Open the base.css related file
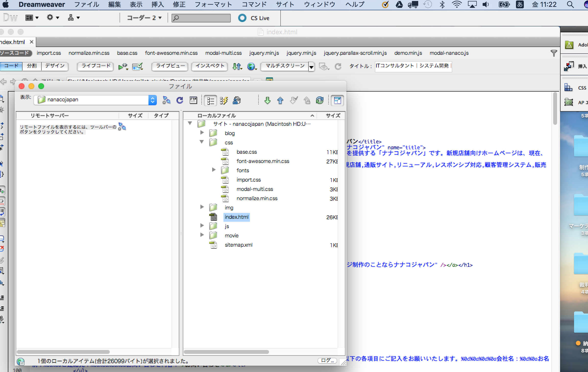This screenshot has width=588, height=372. 127,53
